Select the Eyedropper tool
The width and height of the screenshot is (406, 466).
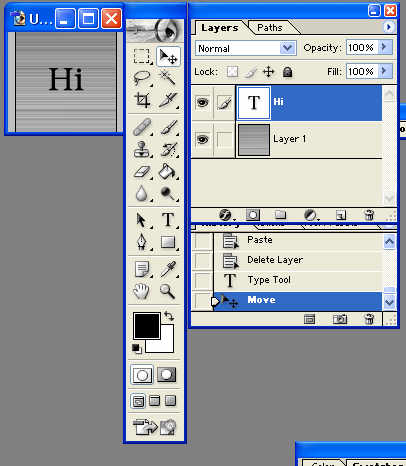point(168,269)
